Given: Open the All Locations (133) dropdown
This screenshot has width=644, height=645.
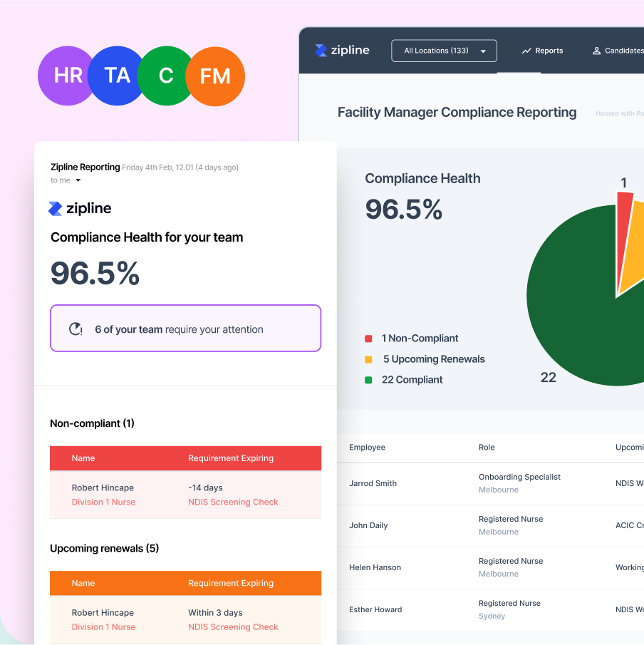Looking at the screenshot, I should click(444, 51).
